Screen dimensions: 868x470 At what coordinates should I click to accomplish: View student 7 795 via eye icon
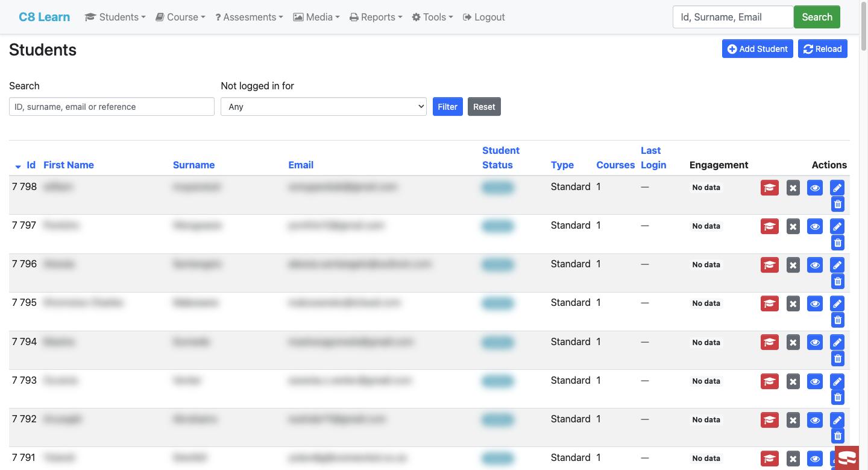815,303
